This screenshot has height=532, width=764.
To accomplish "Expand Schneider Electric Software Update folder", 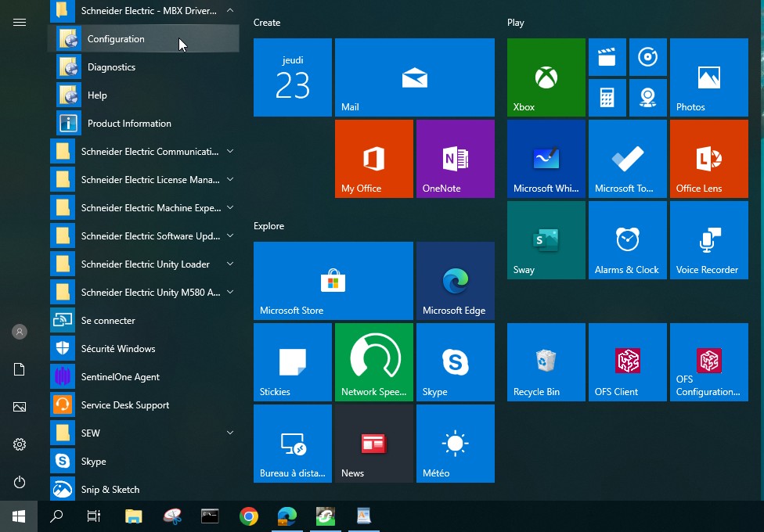I will point(144,236).
